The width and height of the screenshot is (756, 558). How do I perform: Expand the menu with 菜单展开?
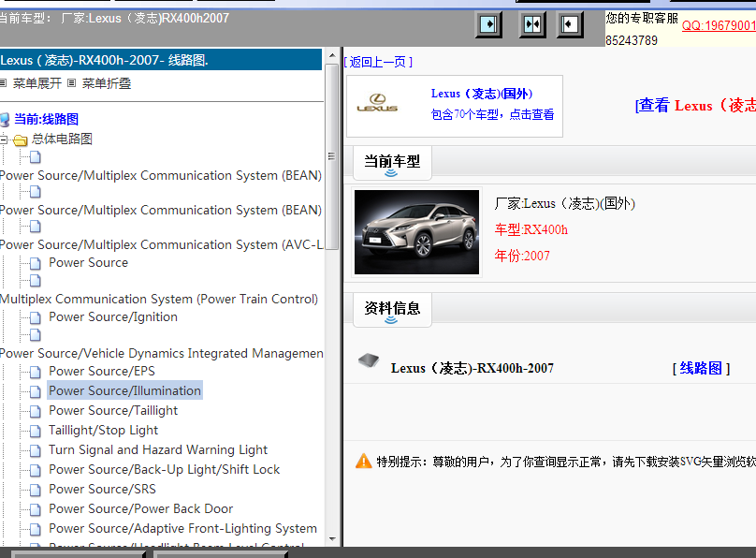point(37,83)
